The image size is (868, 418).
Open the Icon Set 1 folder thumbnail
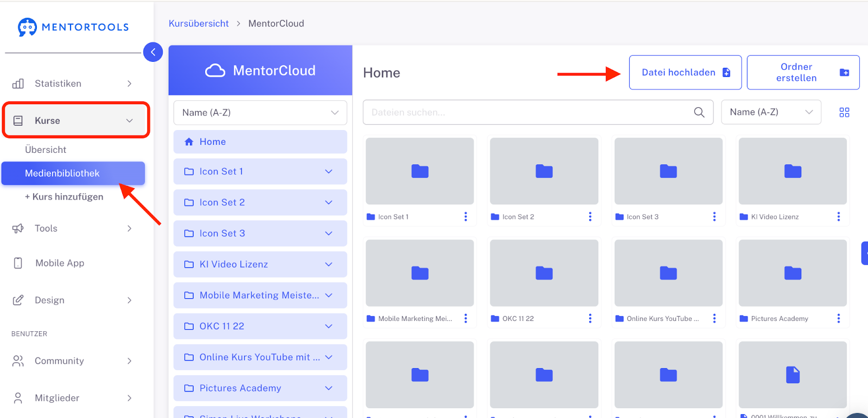[x=420, y=171]
